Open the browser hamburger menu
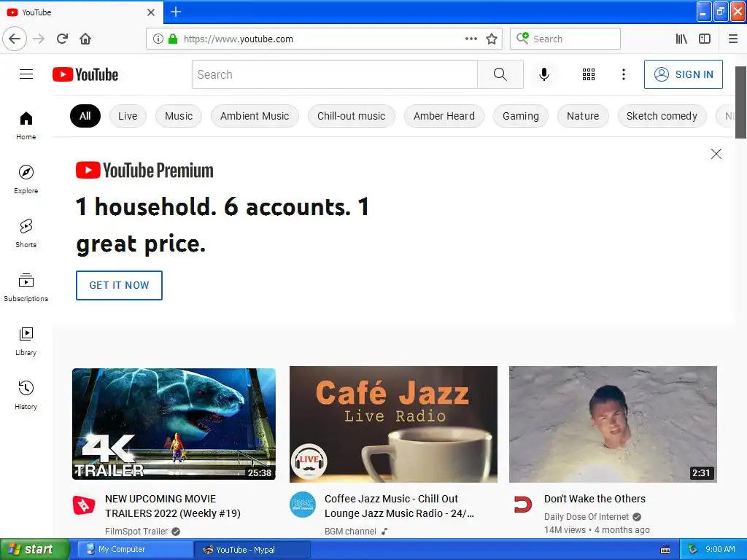 (732, 39)
